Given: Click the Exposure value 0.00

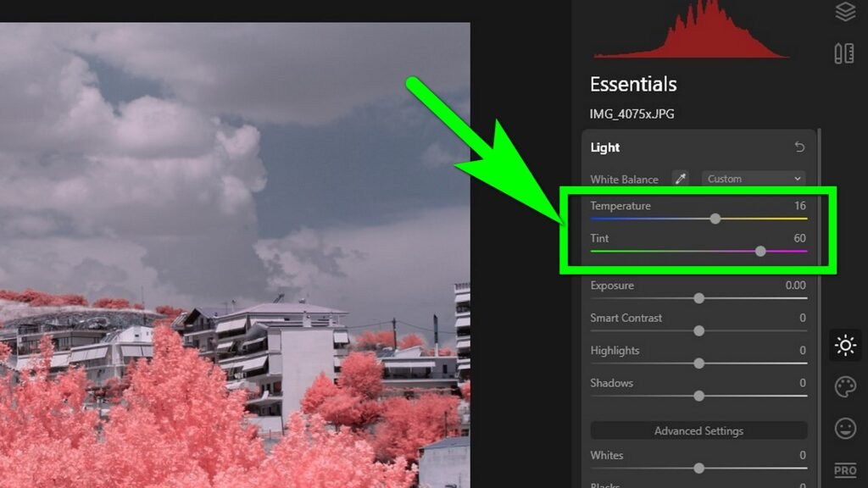Looking at the screenshot, I should click(795, 286).
